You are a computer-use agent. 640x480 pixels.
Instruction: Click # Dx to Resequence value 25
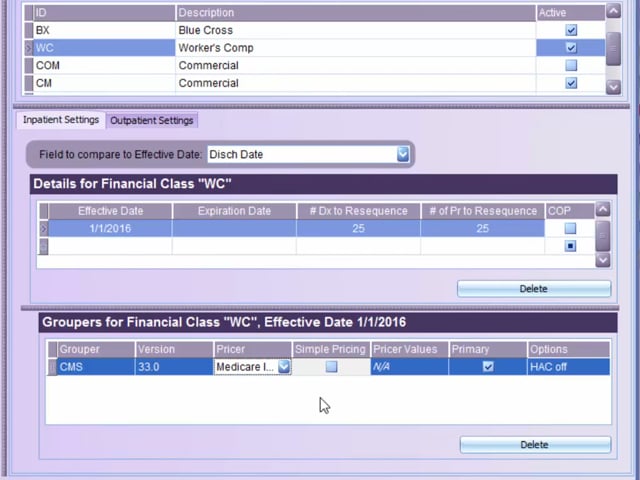(358, 228)
